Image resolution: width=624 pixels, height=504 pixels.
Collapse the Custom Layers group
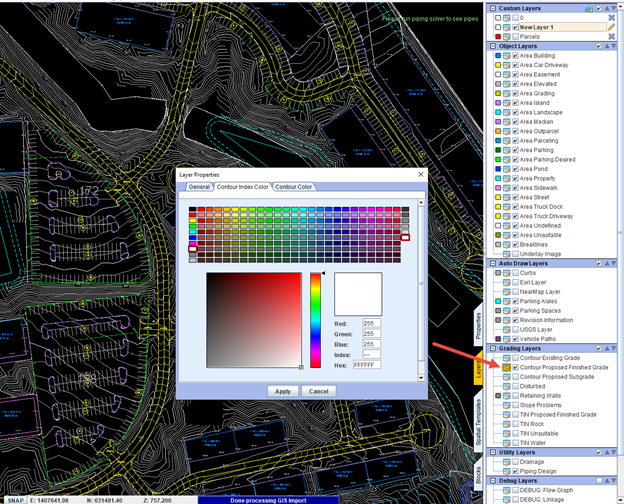[493, 8]
